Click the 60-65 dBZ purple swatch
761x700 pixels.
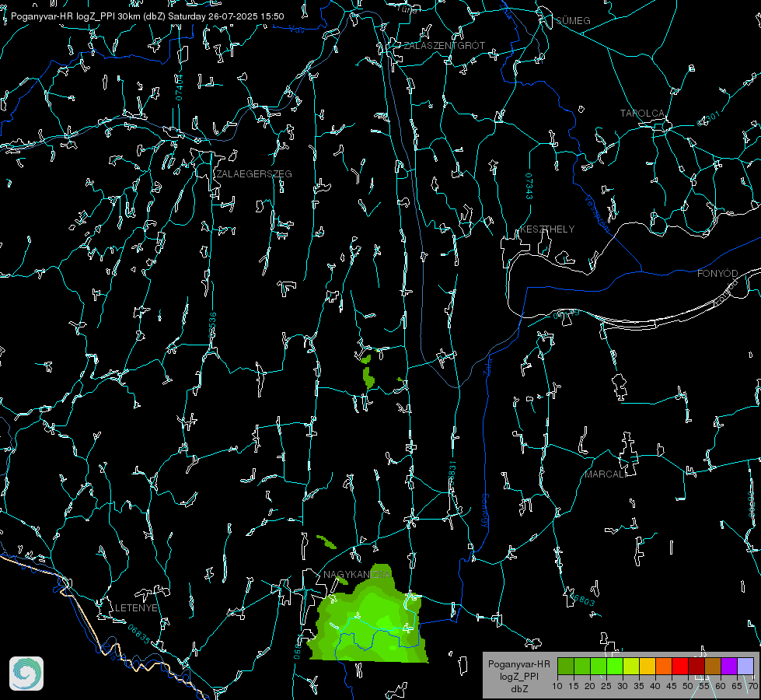(729, 666)
